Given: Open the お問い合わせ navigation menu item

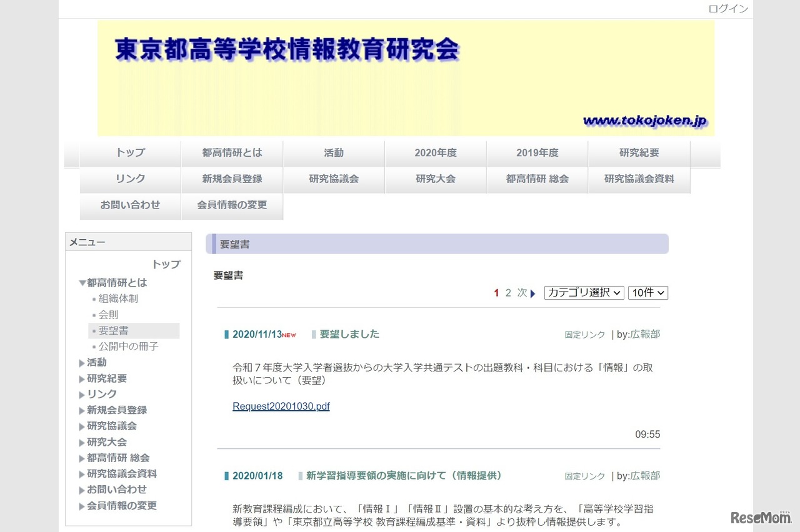Looking at the screenshot, I should pyautogui.click(x=129, y=206).
